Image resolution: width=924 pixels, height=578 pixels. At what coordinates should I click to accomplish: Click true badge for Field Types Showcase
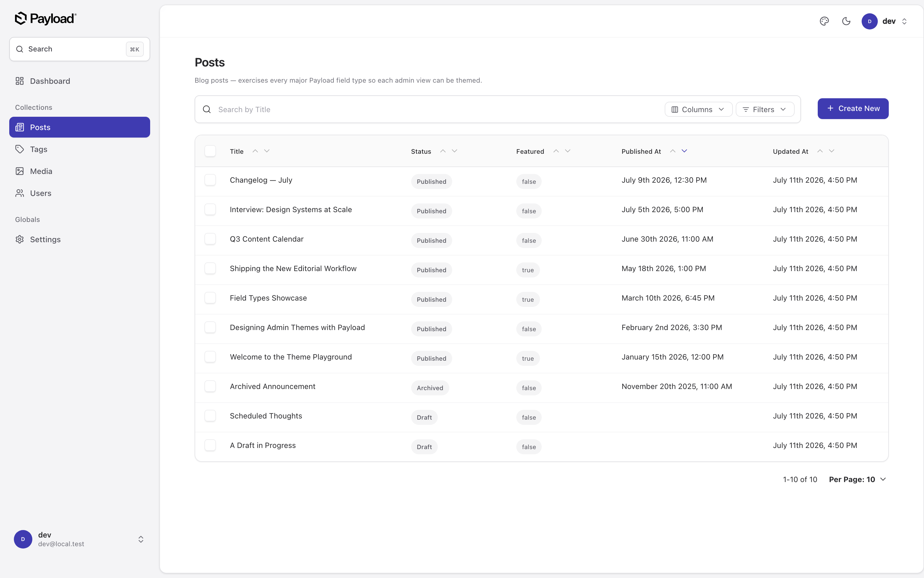pos(528,299)
